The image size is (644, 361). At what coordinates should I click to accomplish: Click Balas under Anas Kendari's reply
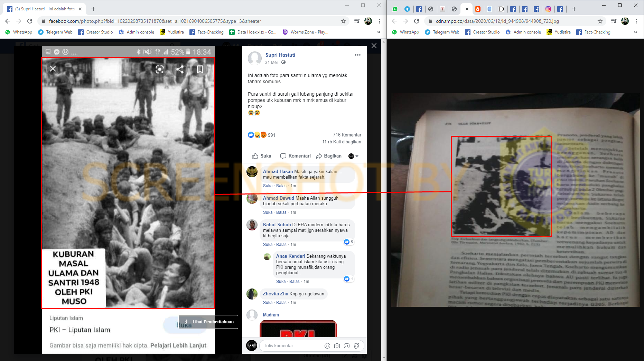coord(294,282)
